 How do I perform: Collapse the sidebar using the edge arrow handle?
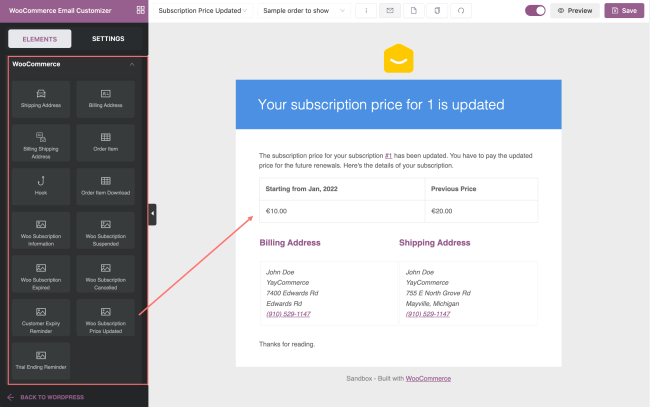click(x=152, y=213)
